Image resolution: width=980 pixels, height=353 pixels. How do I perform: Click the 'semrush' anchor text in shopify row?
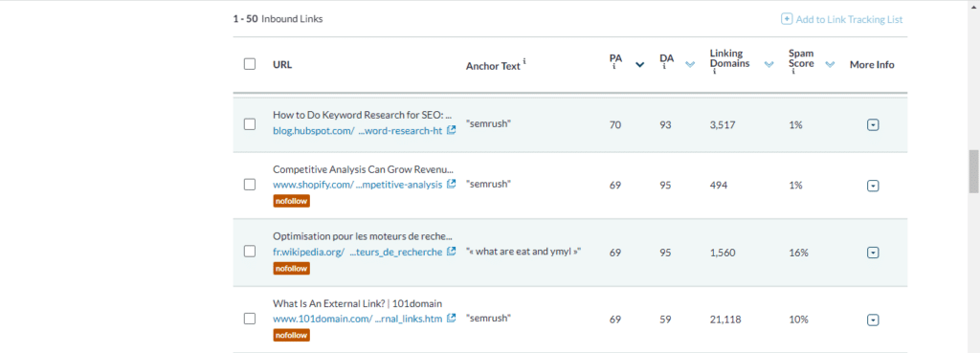(489, 185)
